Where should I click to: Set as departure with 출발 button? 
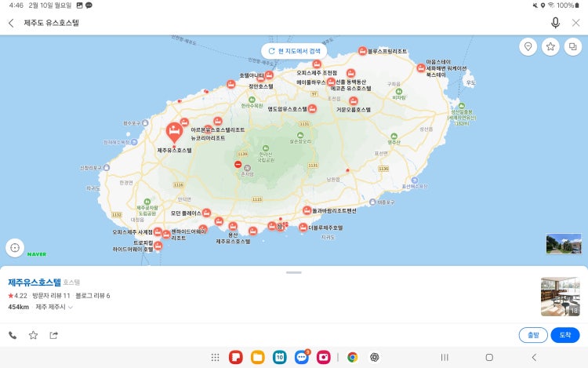coord(533,335)
